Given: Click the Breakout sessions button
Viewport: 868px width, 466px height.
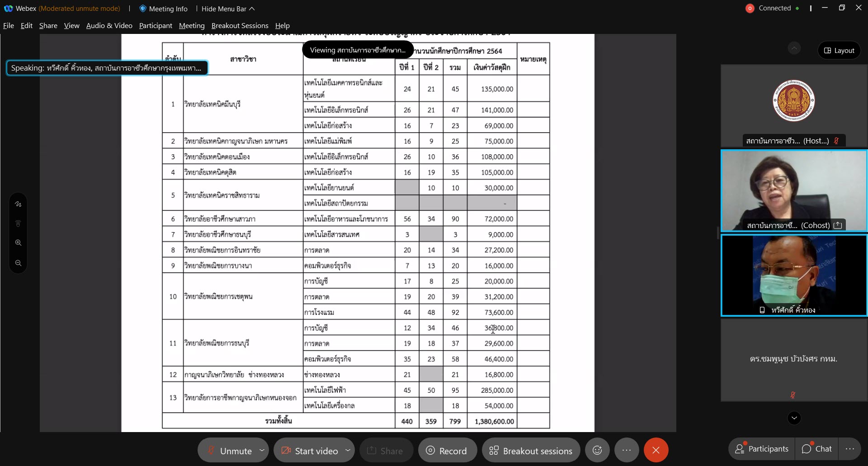Looking at the screenshot, I should pos(531,450).
